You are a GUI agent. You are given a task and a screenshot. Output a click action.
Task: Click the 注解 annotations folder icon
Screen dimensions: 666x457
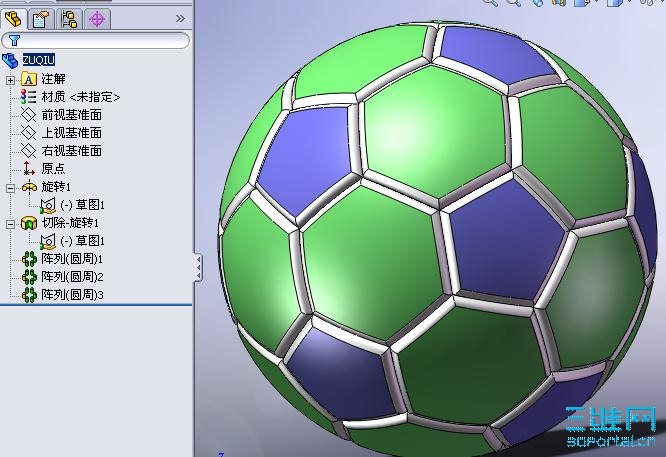(x=29, y=79)
